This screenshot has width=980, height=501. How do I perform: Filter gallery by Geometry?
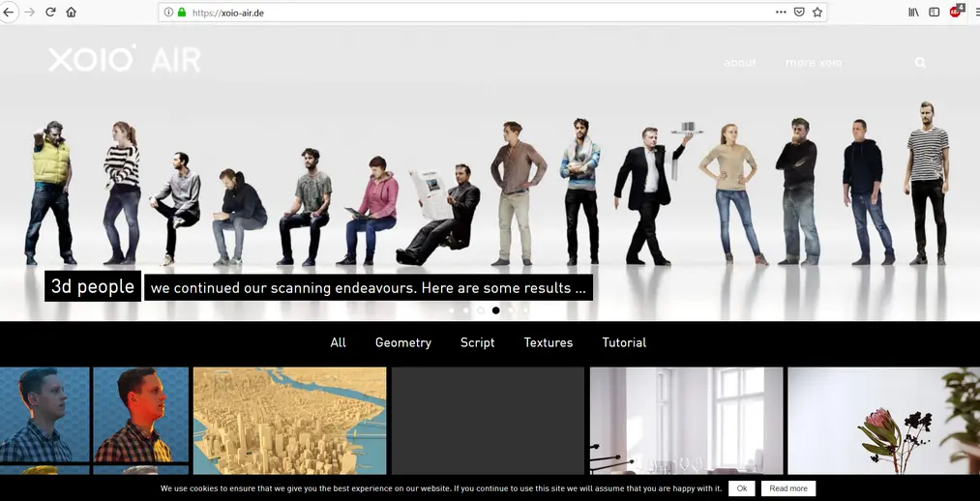point(403,342)
